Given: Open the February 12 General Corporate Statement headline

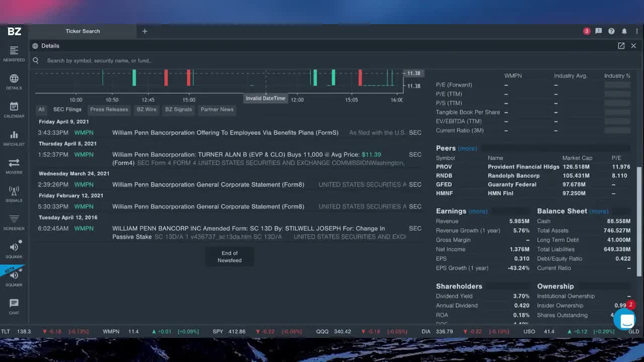Looking at the screenshot, I should (208, 207).
